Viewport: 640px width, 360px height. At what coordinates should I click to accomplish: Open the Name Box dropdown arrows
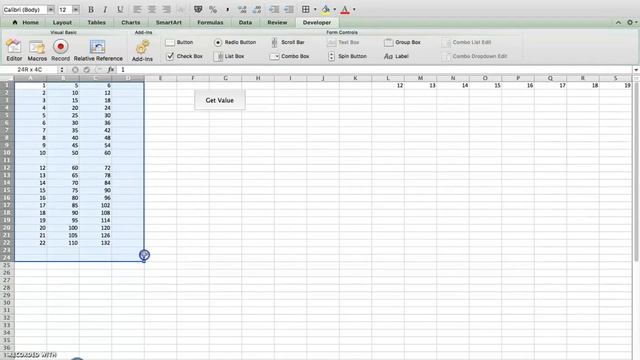62,70
